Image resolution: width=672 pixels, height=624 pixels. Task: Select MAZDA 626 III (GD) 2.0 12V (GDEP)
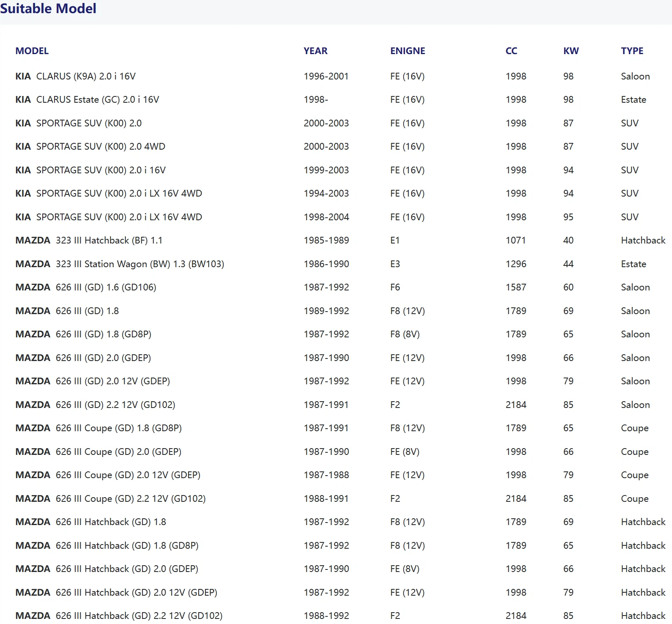point(93,381)
